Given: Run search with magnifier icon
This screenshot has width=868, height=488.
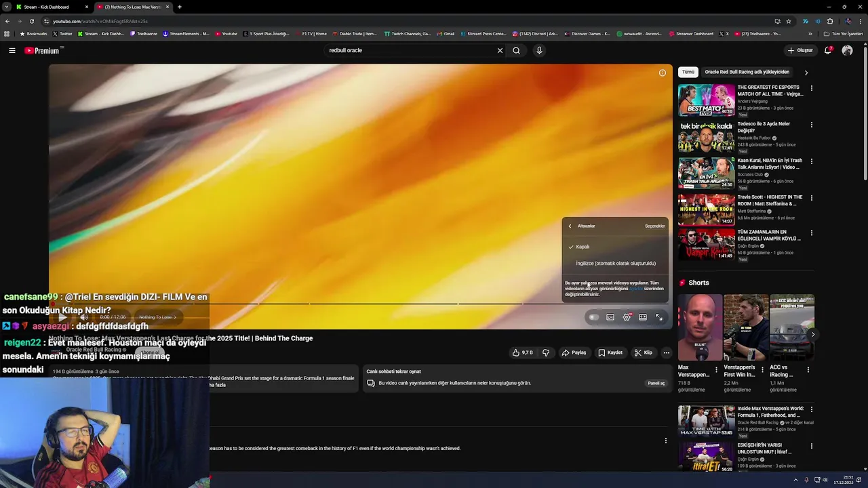Looking at the screenshot, I should pos(516,50).
